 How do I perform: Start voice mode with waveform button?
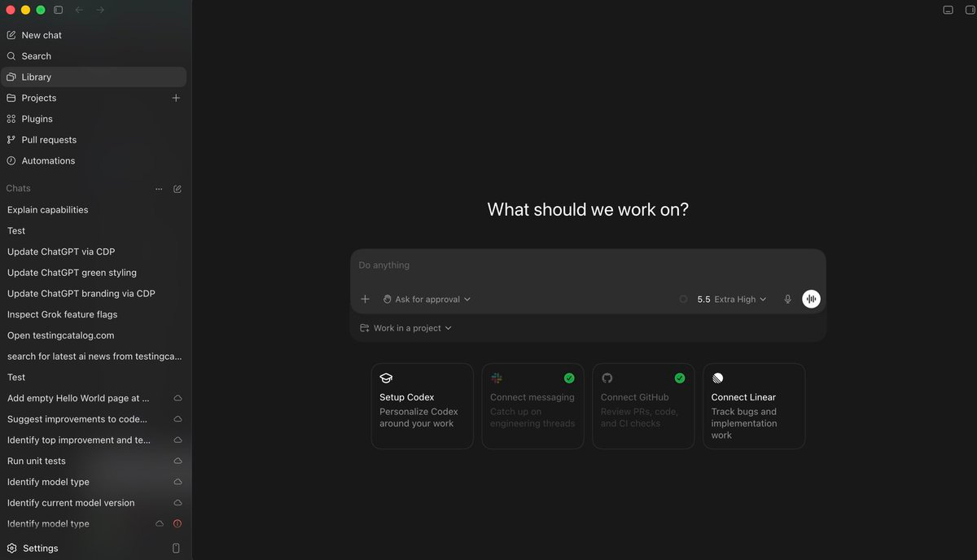click(x=811, y=300)
